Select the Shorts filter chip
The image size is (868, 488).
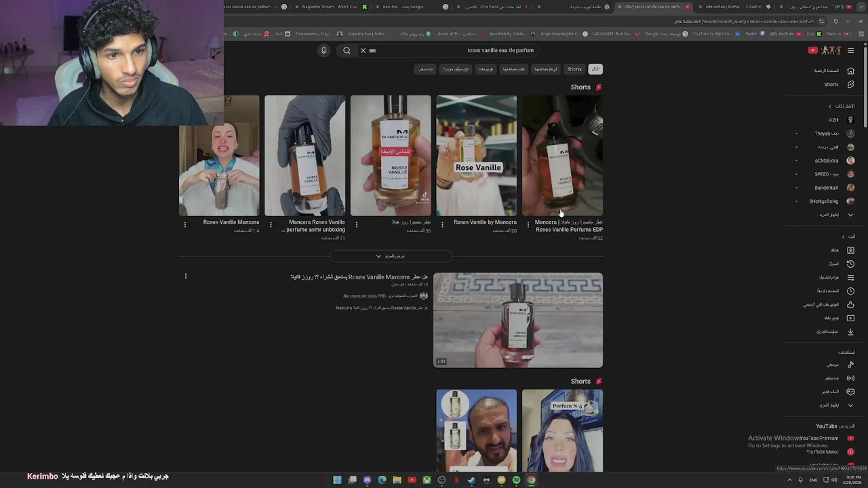[x=574, y=69]
